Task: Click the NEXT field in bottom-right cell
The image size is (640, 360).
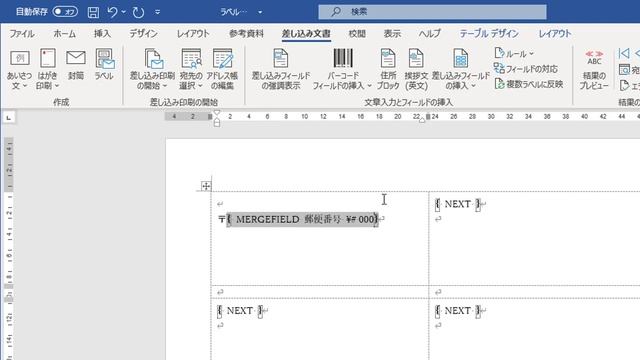Action: point(458,311)
